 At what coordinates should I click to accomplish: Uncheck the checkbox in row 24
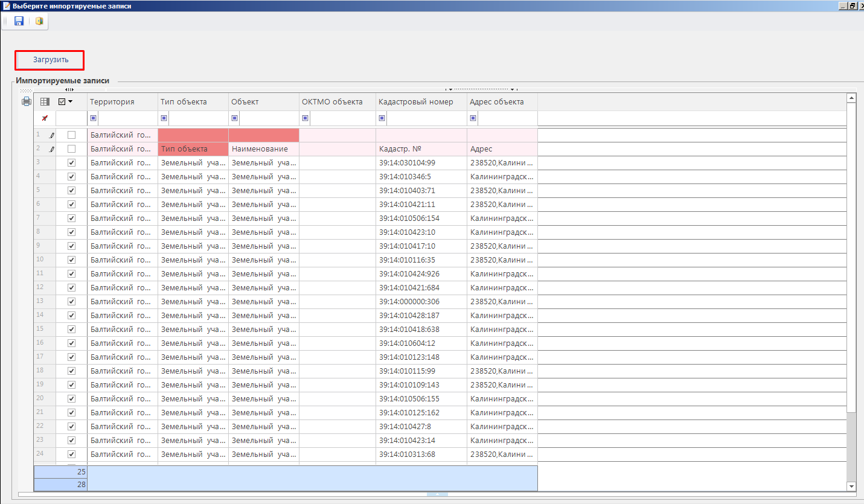[x=71, y=455]
